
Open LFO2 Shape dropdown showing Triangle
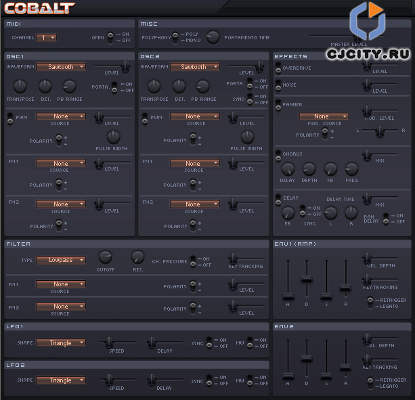pos(61,380)
